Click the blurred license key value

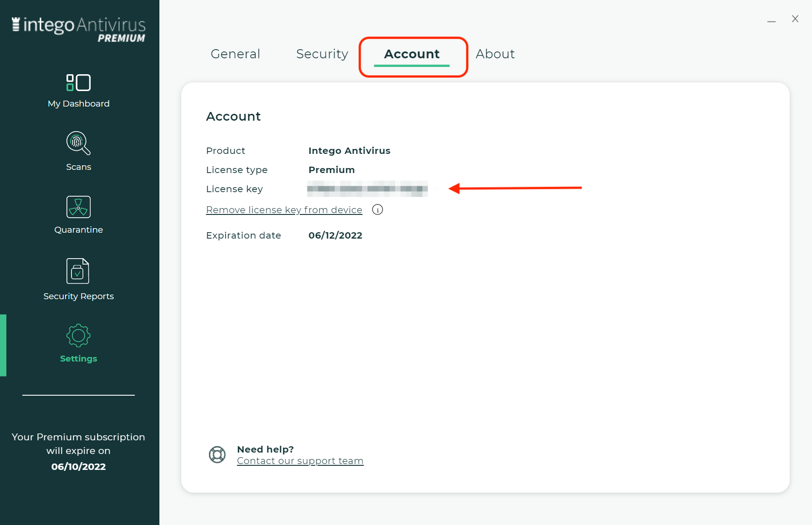(368, 189)
